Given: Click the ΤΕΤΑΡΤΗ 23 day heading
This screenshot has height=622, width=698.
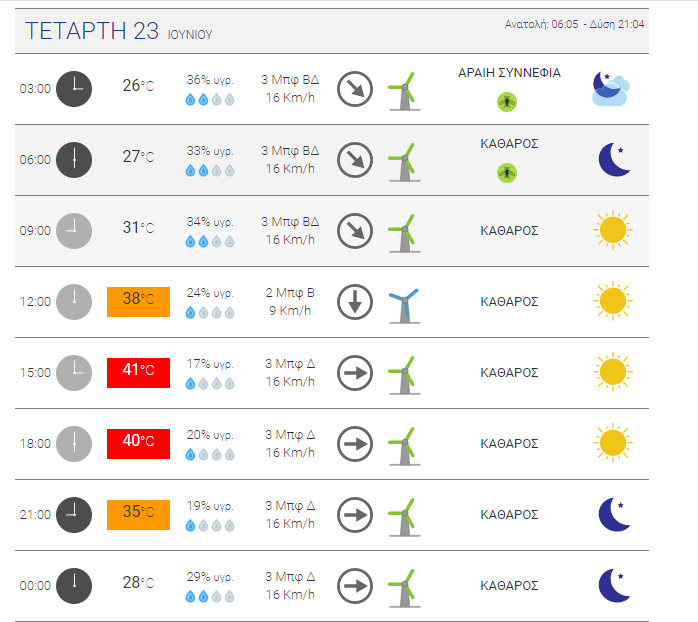Looking at the screenshot, I should click(x=92, y=31).
